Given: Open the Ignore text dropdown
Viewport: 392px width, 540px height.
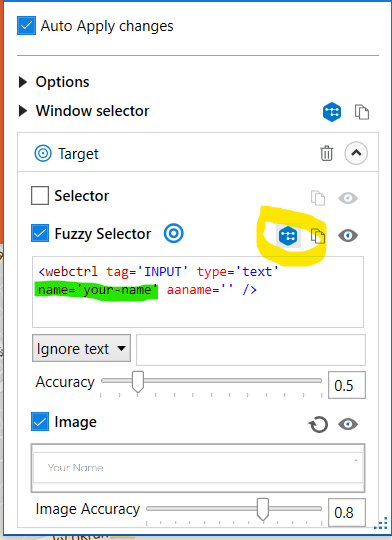Looking at the screenshot, I should pyautogui.click(x=81, y=348).
